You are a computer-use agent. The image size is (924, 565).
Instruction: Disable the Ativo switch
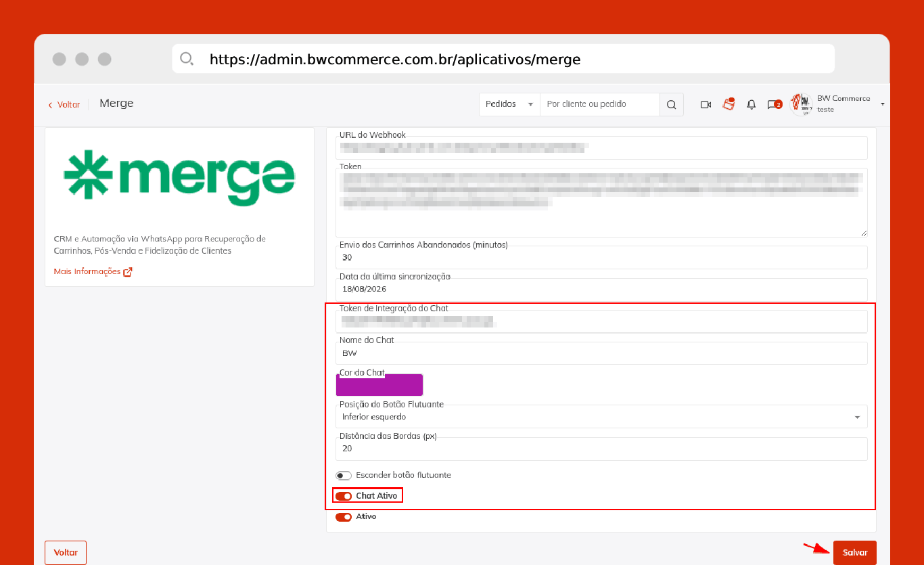pos(344,517)
